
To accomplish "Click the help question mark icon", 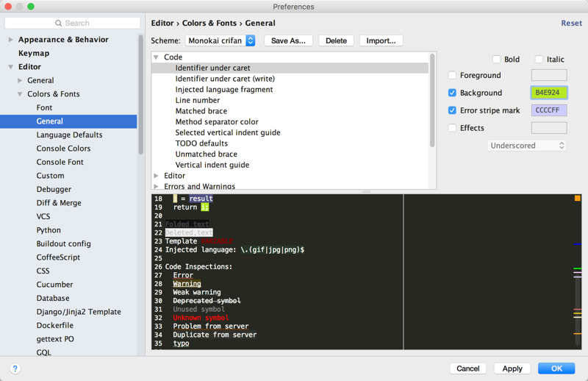I will tap(15, 368).
